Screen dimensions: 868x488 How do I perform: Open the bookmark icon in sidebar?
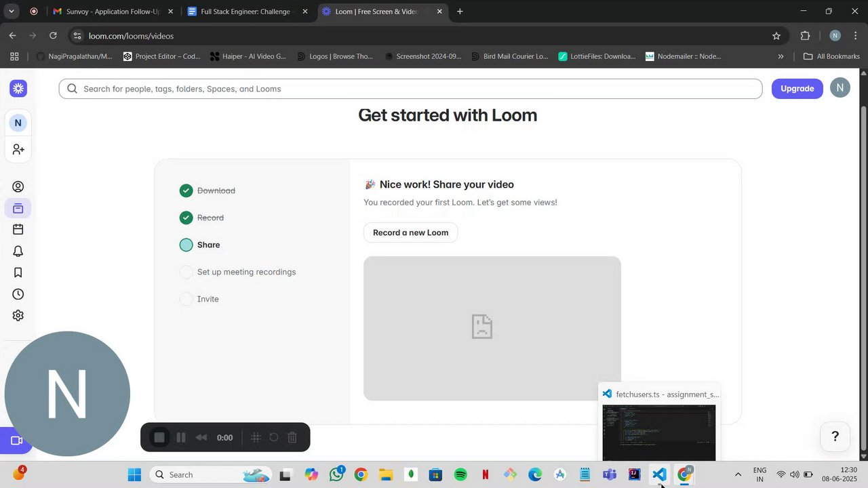[x=18, y=272]
